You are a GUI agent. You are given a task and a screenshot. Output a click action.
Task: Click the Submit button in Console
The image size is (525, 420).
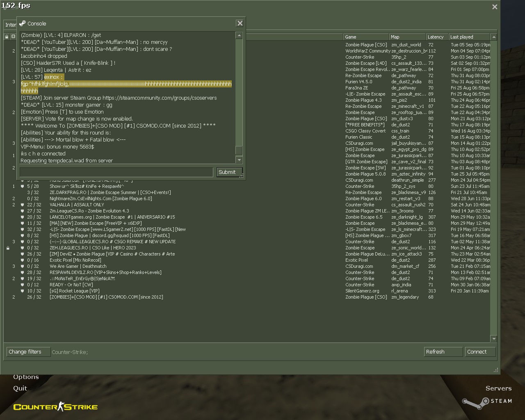(229, 172)
